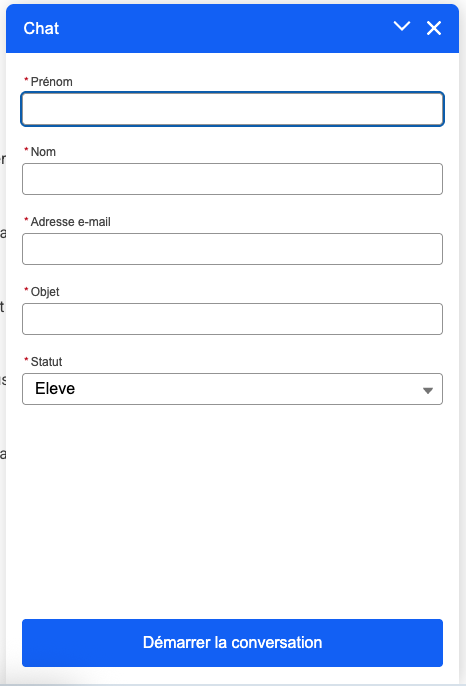
Task: Select the Nom input box
Action: [x=232, y=179]
